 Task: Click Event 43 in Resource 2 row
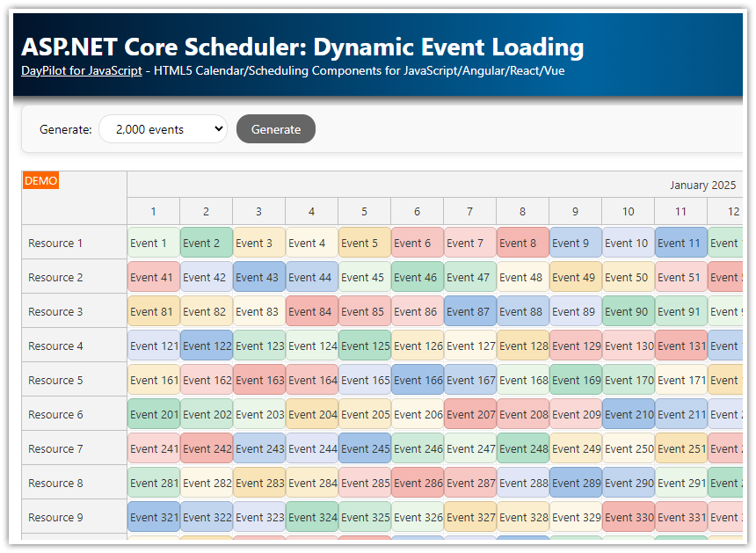click(x=258, y=277)
